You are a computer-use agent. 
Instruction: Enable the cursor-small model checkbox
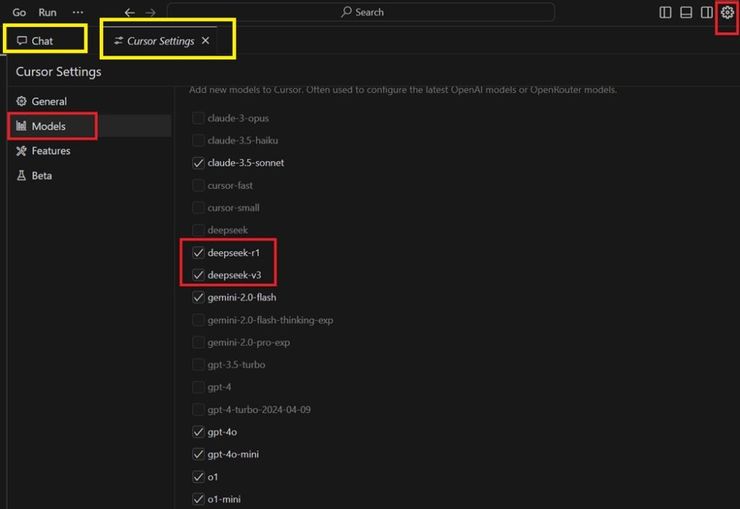198,207
